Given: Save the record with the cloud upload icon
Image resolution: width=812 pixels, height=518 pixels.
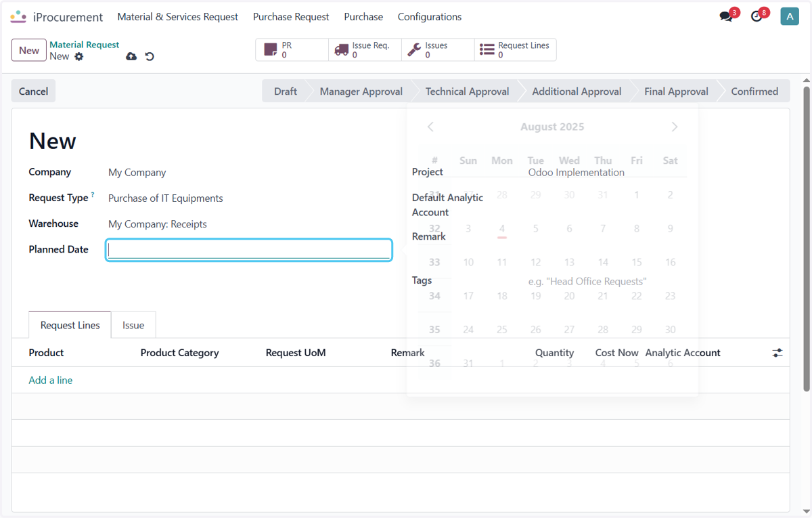Looking at the screenshot, I should coord(131,56).
